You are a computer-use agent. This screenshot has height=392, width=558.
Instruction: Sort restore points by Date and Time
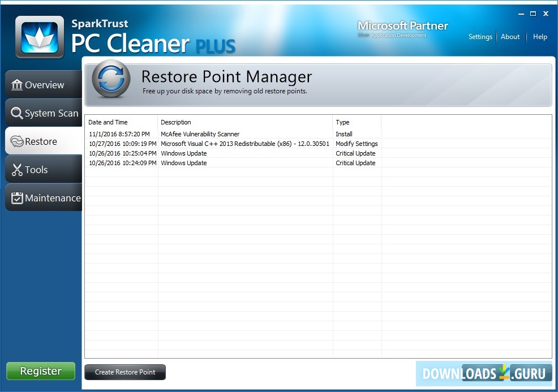tap(108, 122)
